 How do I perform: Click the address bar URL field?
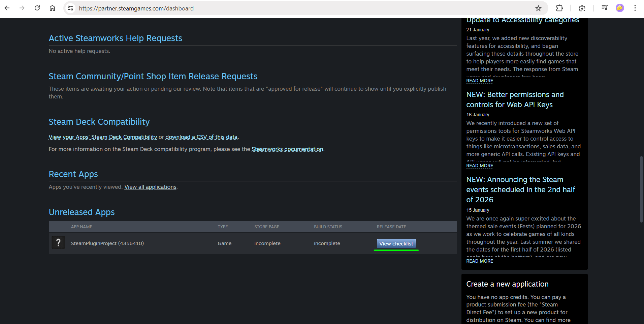(269, 8)
